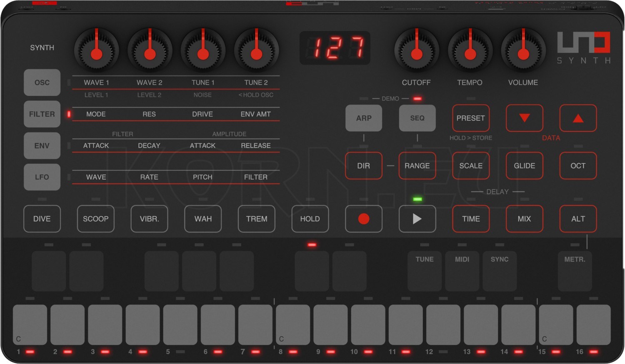The height and width of the screenshot is (364, 625).
Task: Tap step key 2 on the keyboard
Action: click(x=67, y=325)
